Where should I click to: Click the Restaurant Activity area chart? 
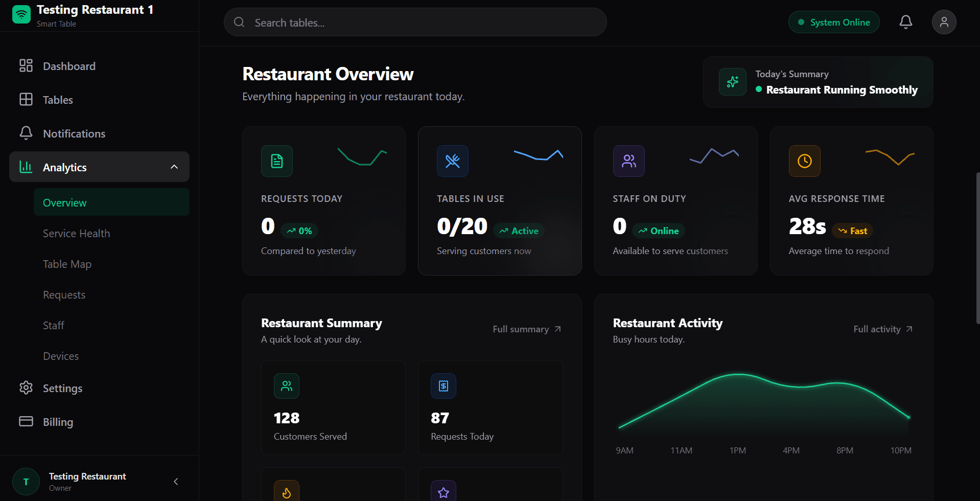[764, 404]
